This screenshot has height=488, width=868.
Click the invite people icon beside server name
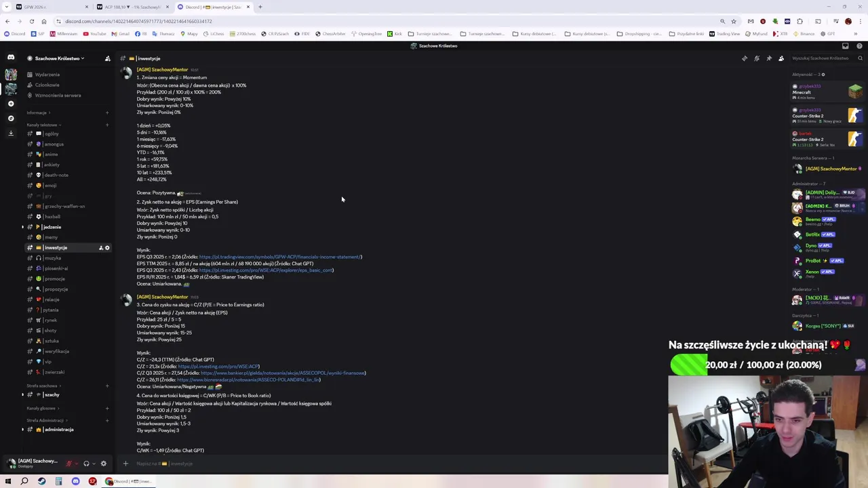coord(107,58)
